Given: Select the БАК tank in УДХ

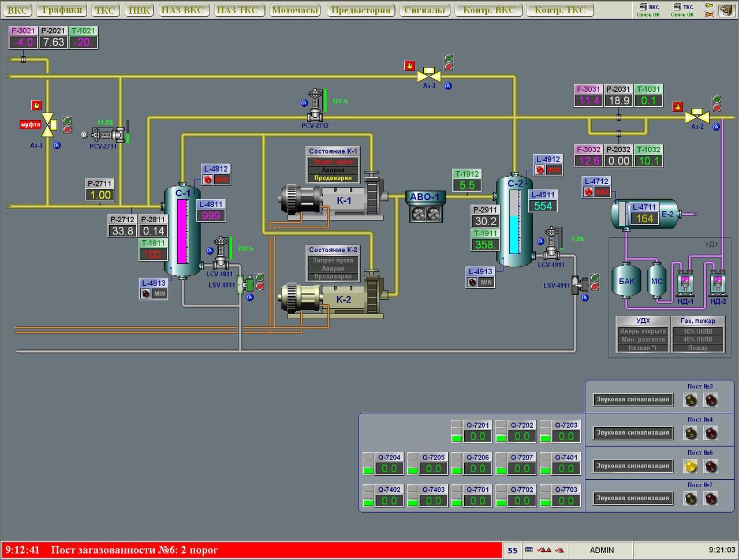Looking at the screenshot, I should pos(626,282).
